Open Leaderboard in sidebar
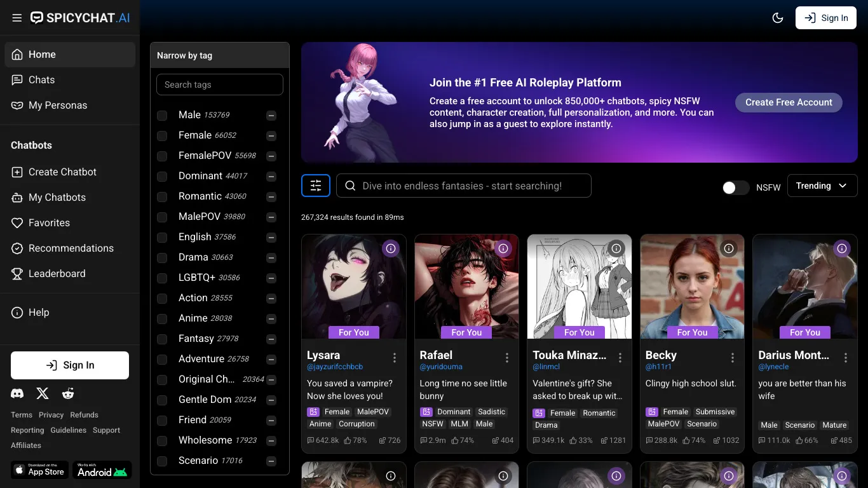This screenshot has height=488, width=868. (x=70, y=274)
